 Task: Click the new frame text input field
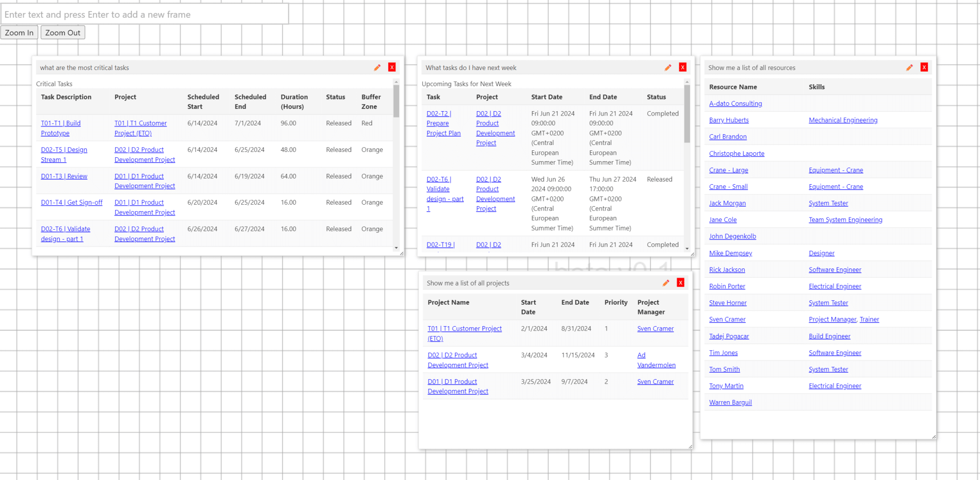pos(145,15)
